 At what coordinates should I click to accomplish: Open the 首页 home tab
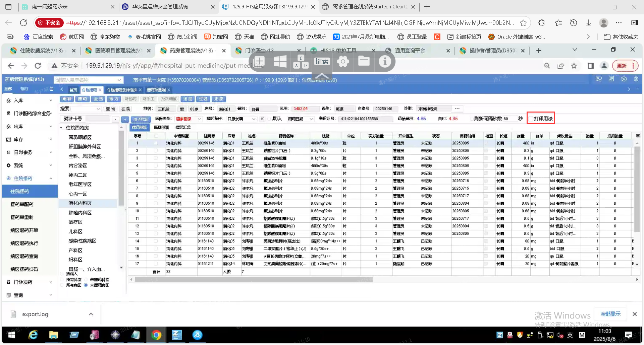coord(73,90)
